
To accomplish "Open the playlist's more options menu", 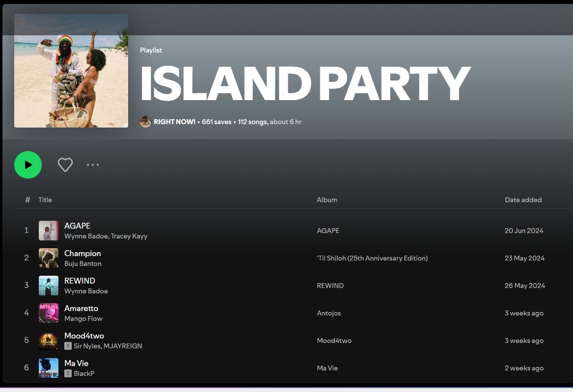I will pos(93,165).
